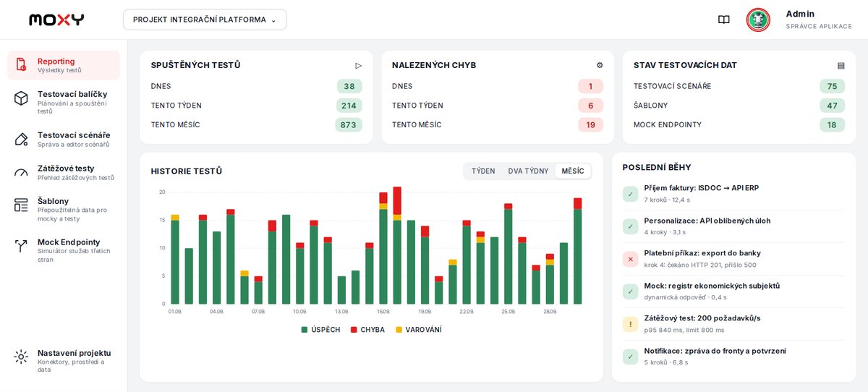
Task: Click the Historie testů heading
Action: click(187, 171)
